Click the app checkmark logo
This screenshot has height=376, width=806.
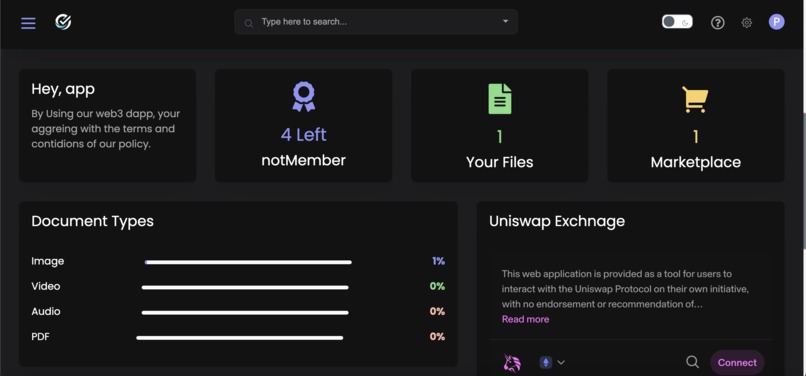(63, 22)
